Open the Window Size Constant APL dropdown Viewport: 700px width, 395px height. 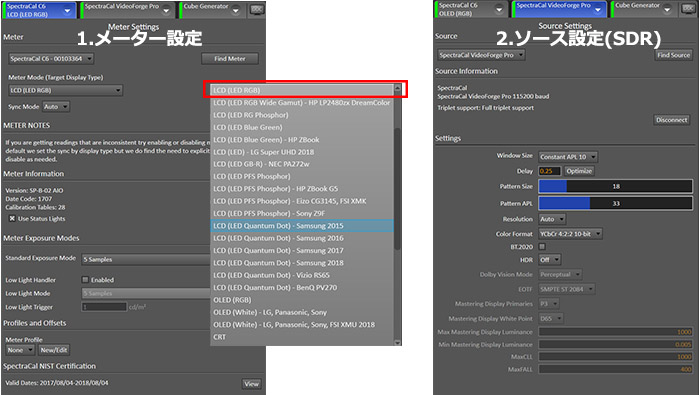click(x=568, y=157)
